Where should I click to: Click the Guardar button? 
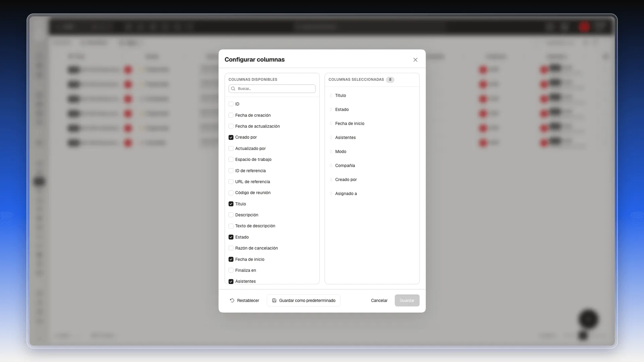click(407, 301)
